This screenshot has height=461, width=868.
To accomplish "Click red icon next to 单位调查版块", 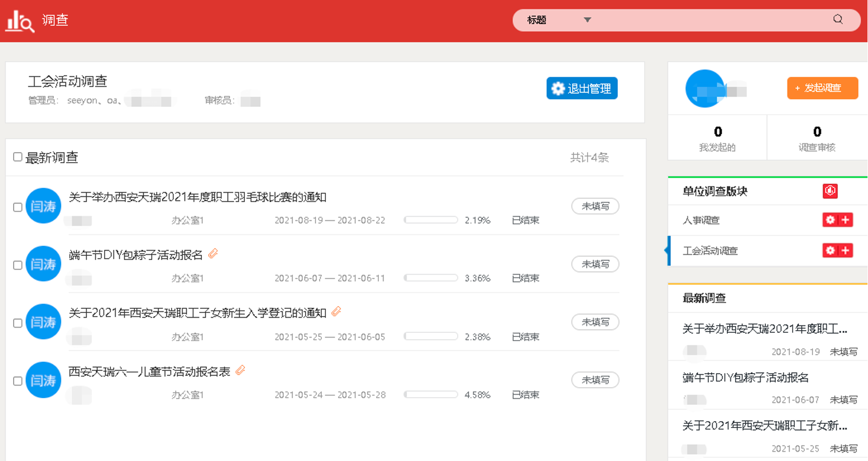I will (830, 191).
